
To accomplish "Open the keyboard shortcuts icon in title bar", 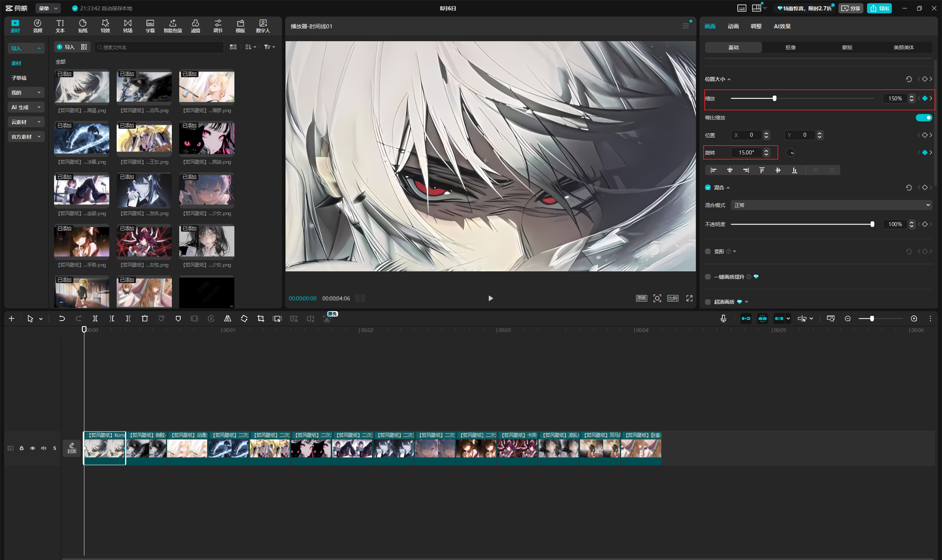I will (x=742, y=8).
